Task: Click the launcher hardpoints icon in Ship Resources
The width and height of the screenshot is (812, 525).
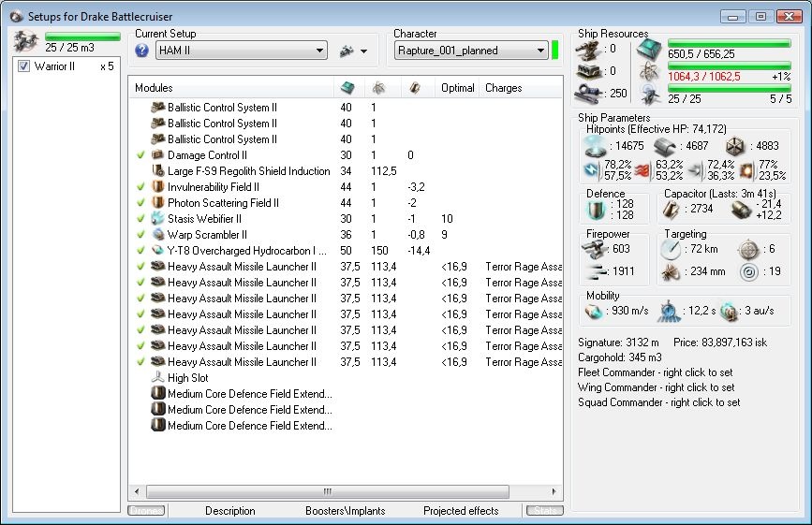Action: (588, 71)
